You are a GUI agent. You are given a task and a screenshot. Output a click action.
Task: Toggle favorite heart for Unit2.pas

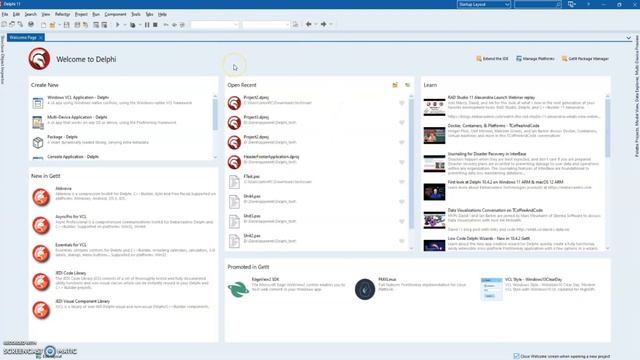coord(402,241)
